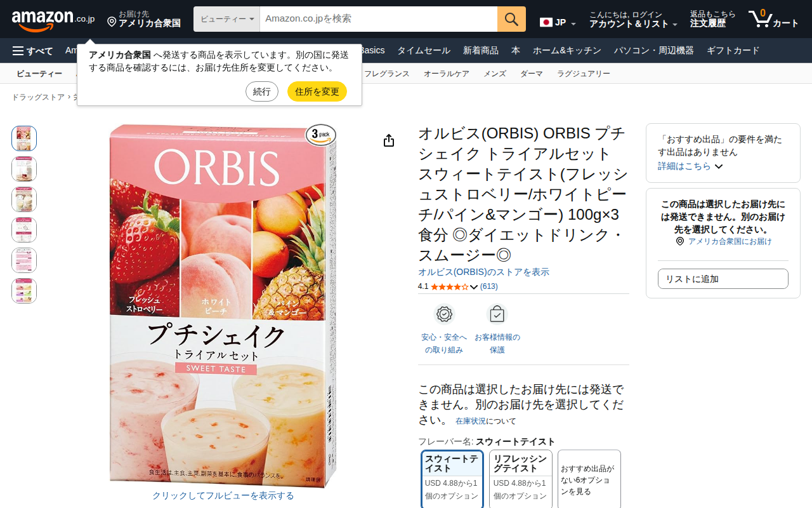
Task: Expand the JP language selector
Action: click(x=558, y=23)
